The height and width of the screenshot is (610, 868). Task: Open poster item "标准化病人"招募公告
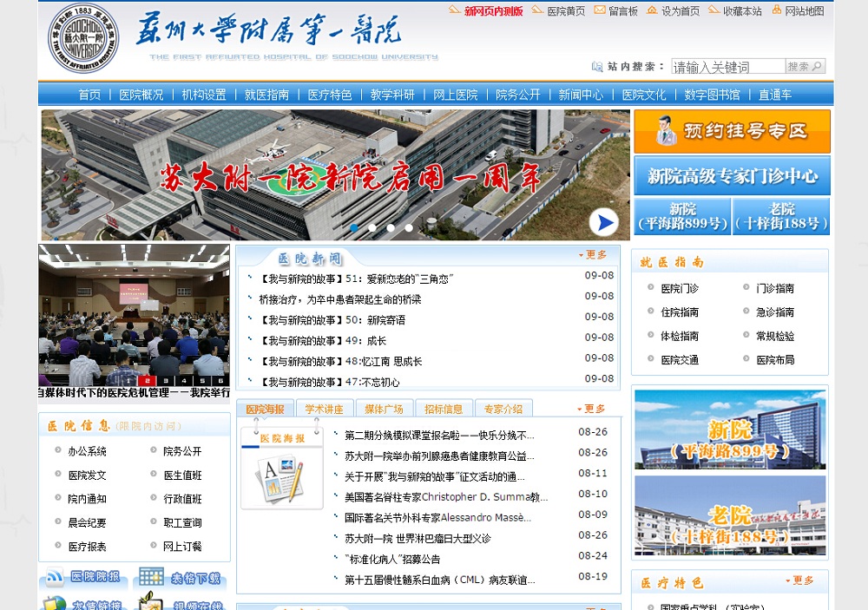point(392,559)
